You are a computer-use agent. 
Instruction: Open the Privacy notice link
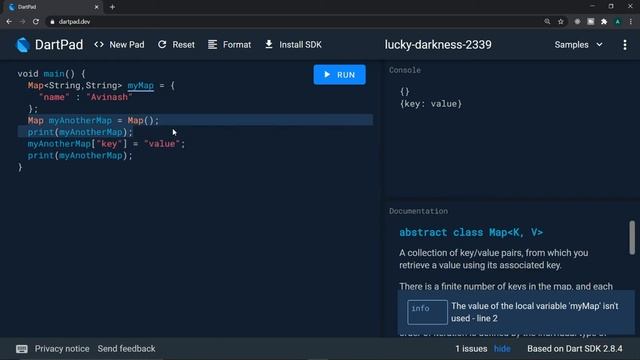62,349
